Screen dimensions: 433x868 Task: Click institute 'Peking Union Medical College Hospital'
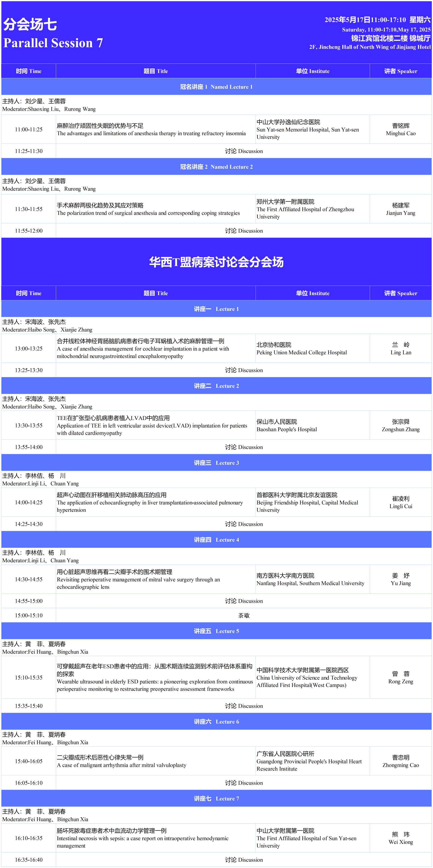[302, 352]
